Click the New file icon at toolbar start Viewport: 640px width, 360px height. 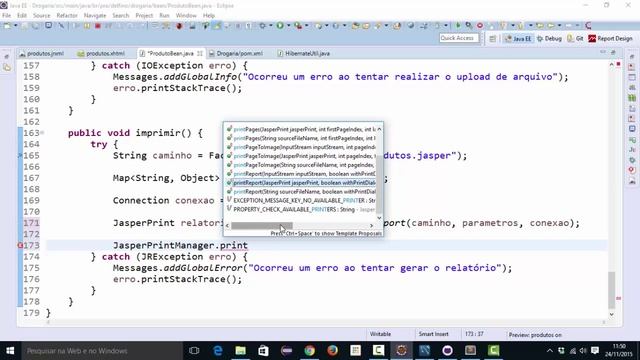(x=7, y=26)
